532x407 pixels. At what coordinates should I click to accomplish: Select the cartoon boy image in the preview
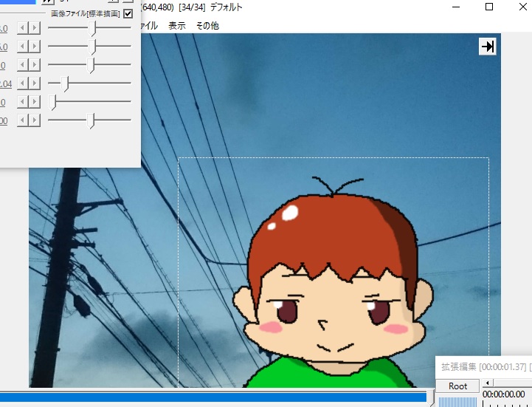[334, 273]
